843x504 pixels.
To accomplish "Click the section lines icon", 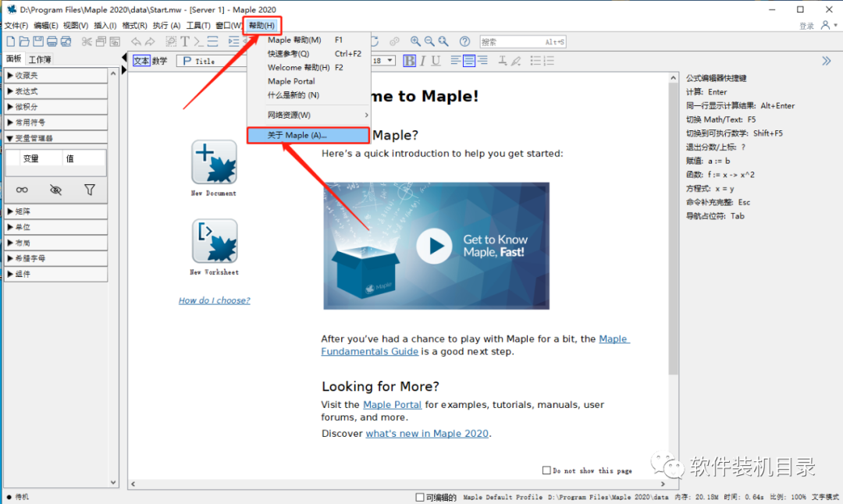I will pyautogui.click(x=213, y=41).
